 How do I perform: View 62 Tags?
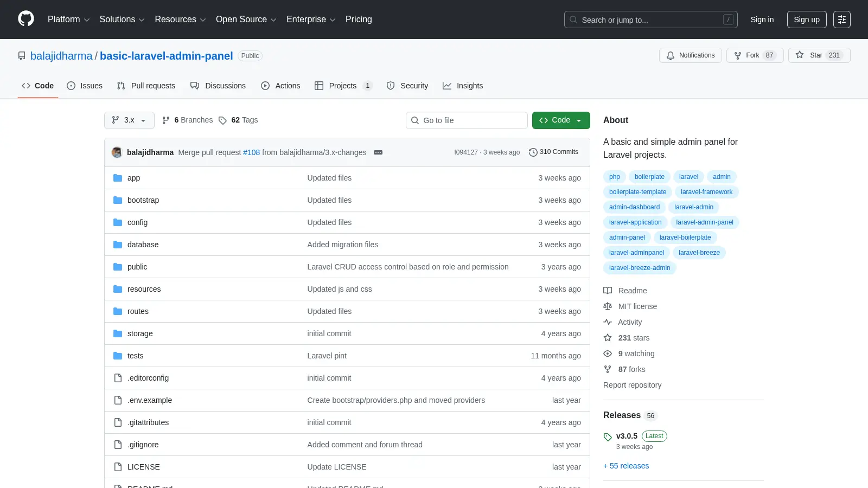(x=238, y=120)
